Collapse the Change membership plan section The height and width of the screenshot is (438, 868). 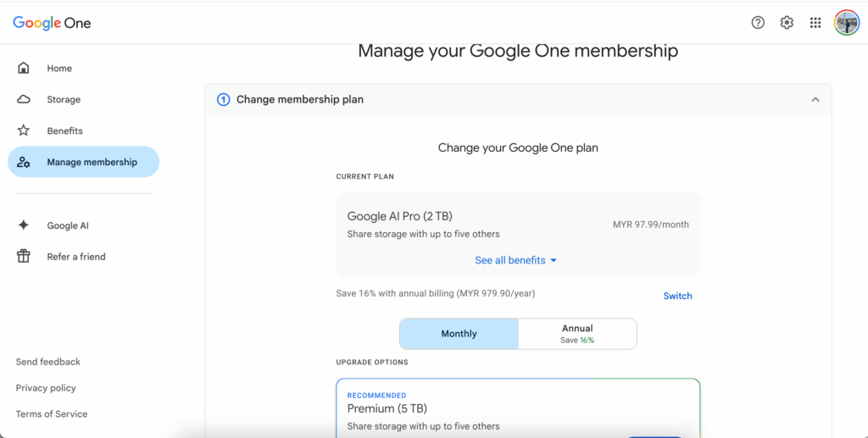[815, 100]
